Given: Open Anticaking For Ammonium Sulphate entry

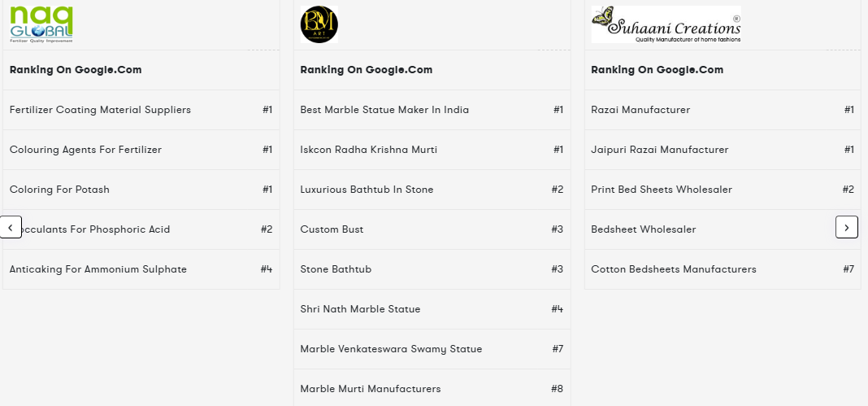Looking at the screenshot, I should click(98, 269).
